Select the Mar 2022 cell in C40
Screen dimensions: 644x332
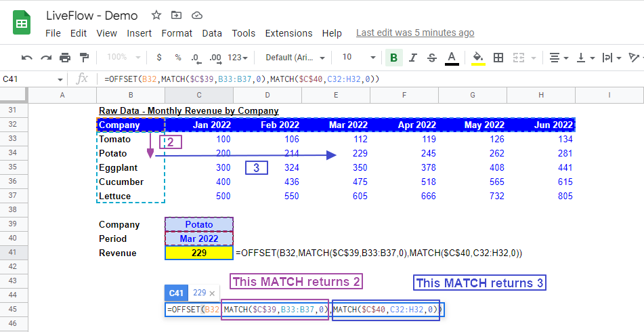[x=199, y=238]
